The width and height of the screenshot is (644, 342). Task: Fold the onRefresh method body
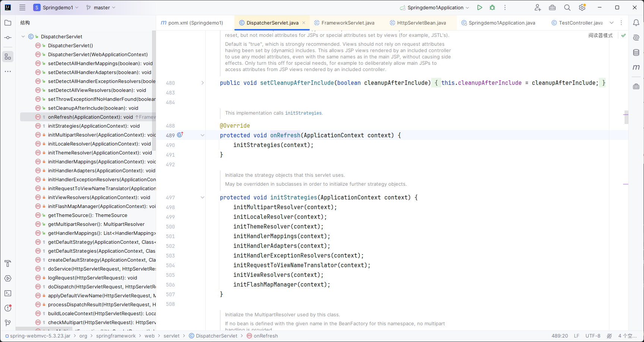202,135
